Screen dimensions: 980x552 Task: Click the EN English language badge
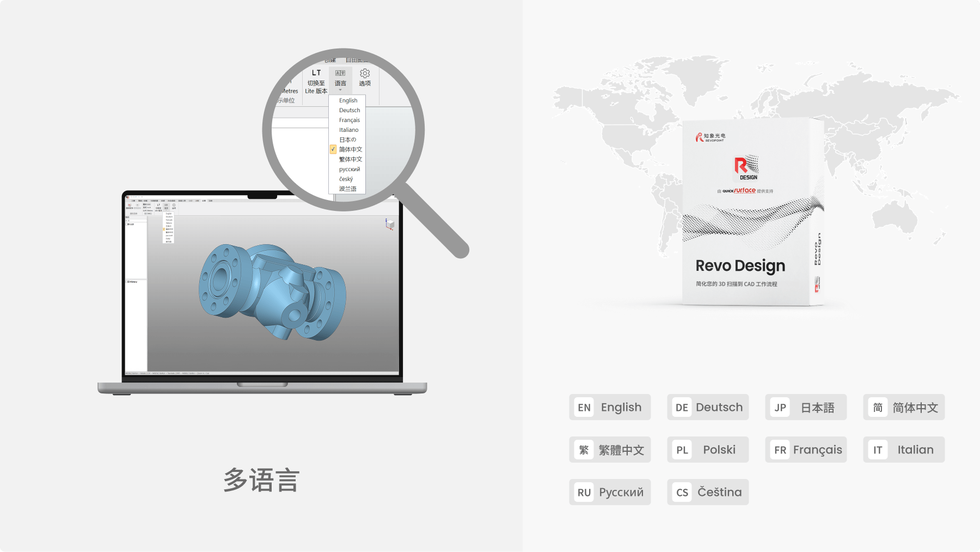point(610,407)
